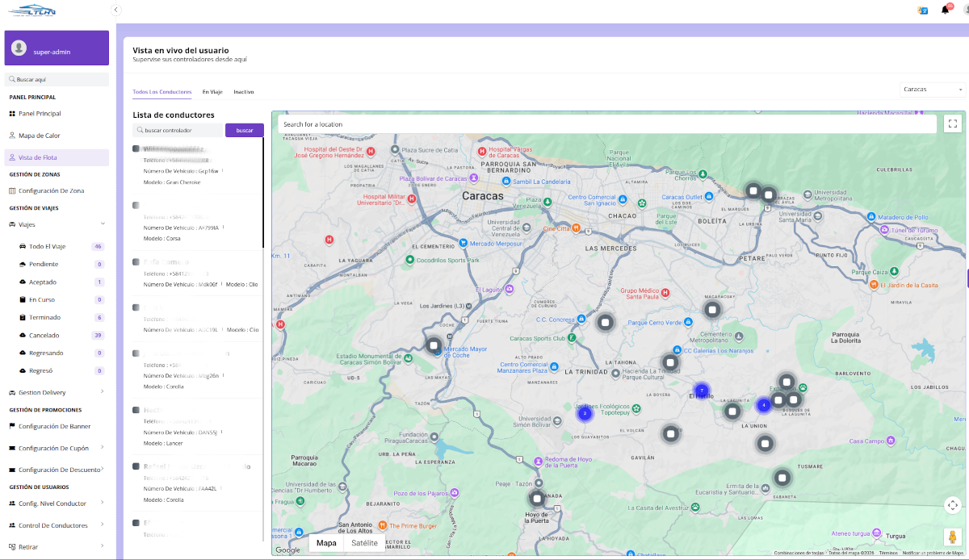Switch to the Inactivo tab

(244, 92)
